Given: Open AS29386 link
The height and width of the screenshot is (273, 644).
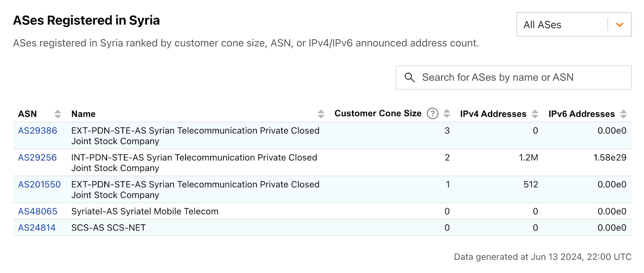Looking at the screenshot, I should 37,131.
